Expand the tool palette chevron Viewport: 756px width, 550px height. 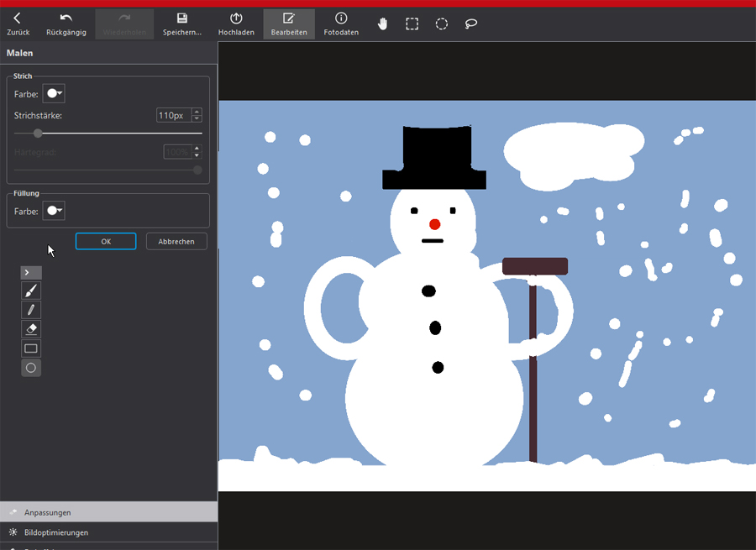31,272
